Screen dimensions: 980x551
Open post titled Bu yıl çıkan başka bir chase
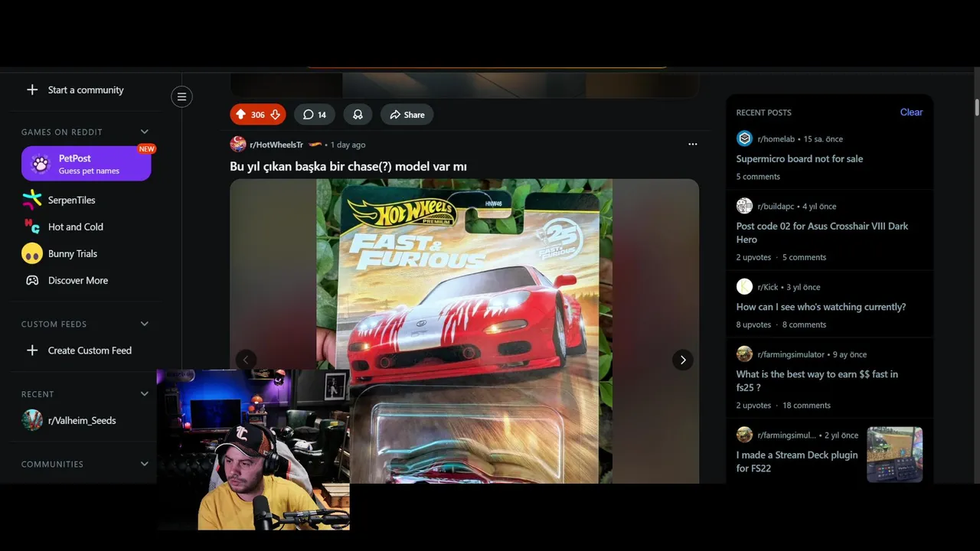point(348,166)
